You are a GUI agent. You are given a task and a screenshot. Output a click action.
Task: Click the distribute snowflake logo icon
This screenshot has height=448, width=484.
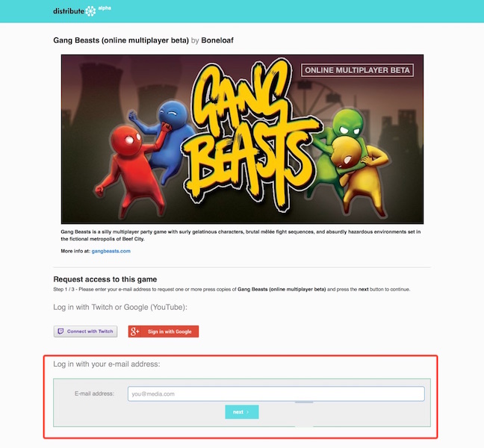click(91, 11)
